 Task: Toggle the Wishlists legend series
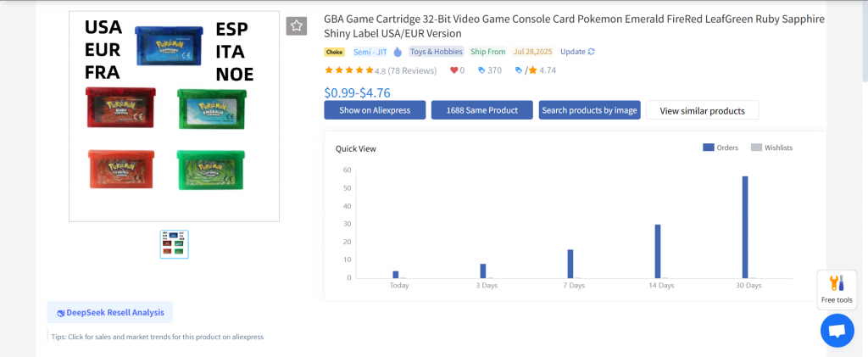[x=771, y=148]
